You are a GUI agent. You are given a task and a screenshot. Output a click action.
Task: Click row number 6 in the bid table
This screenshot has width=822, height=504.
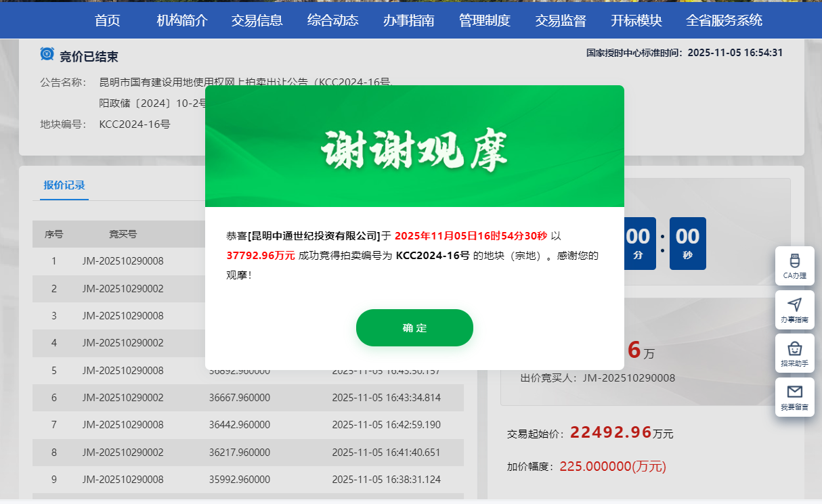(x=54, y=398)
